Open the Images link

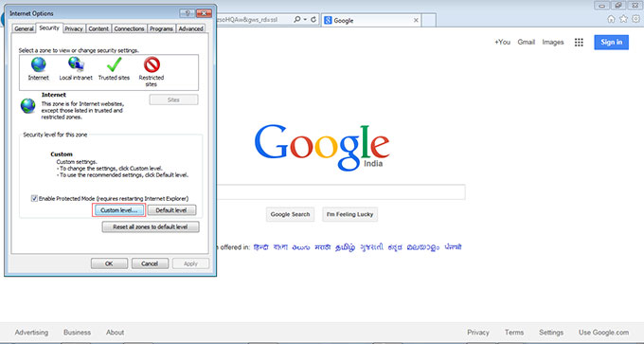[x=553, y=43]
